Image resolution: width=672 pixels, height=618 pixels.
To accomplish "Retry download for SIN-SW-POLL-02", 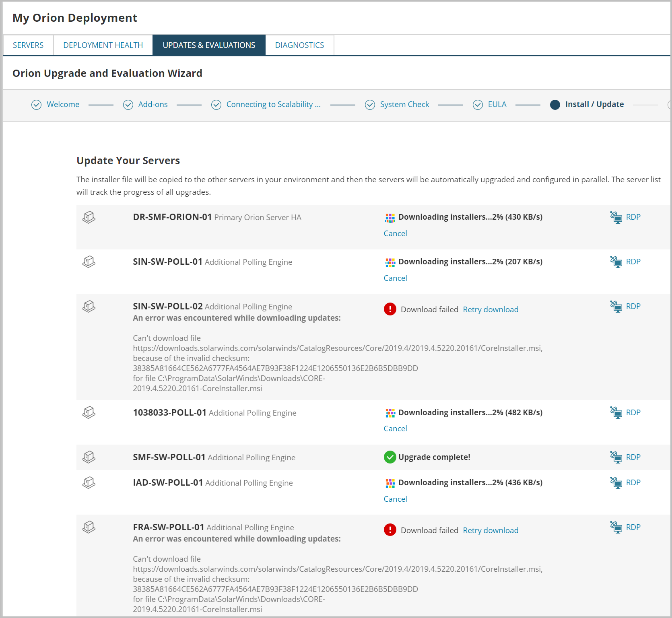I will click(x=491, y=309).
